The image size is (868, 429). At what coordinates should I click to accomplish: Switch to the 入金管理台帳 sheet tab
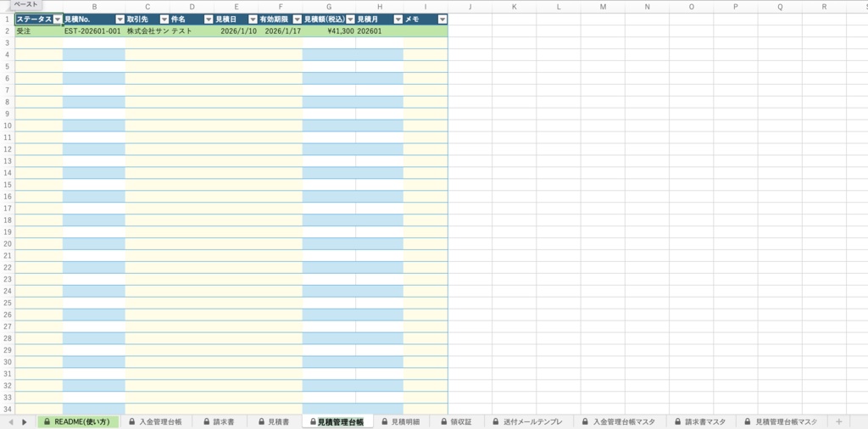click(x=156, y=422)
